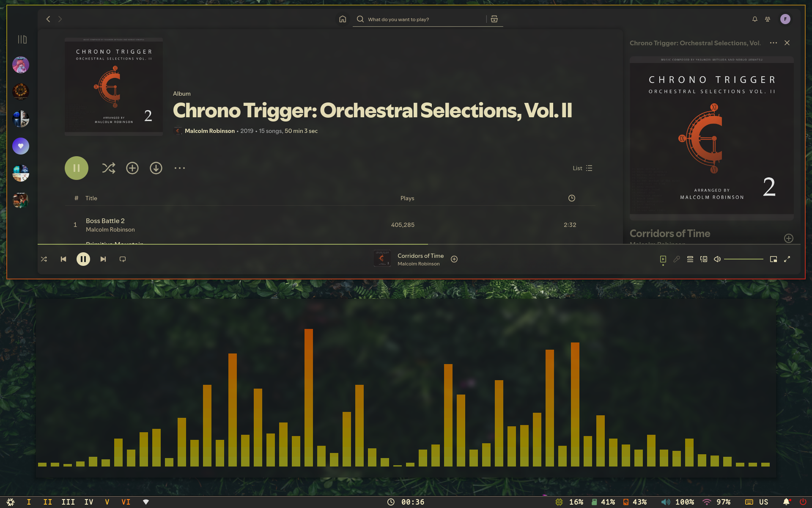Enter full screen with the expand icon
The width and height of the screenshot is (812, 508).
click(x=787, y=259)
